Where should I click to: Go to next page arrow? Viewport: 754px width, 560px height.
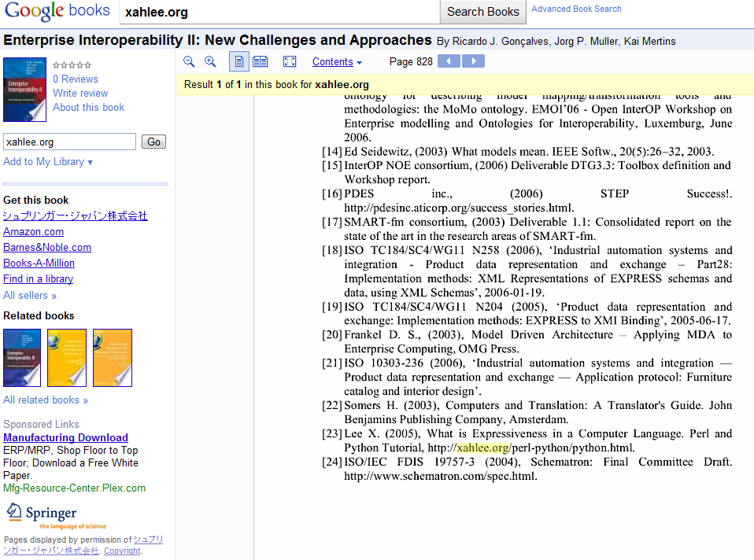pyautogui.click(x=473, y=61)
